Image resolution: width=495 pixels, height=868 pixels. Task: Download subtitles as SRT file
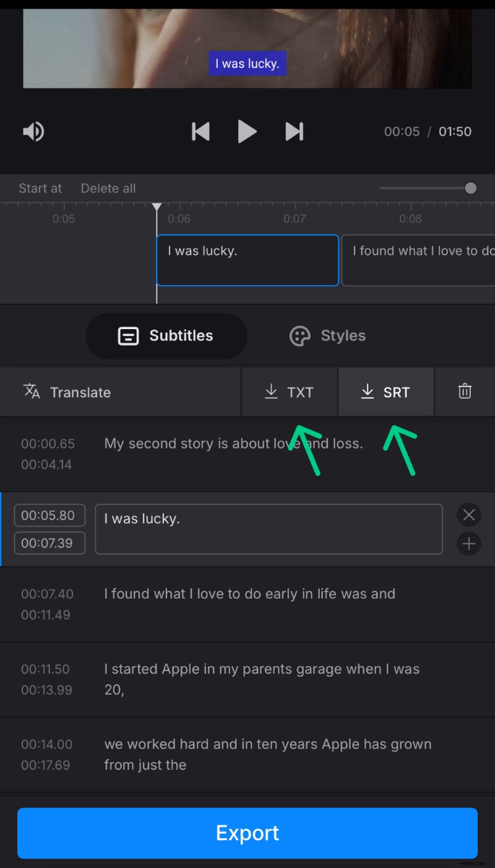(385, 392)
